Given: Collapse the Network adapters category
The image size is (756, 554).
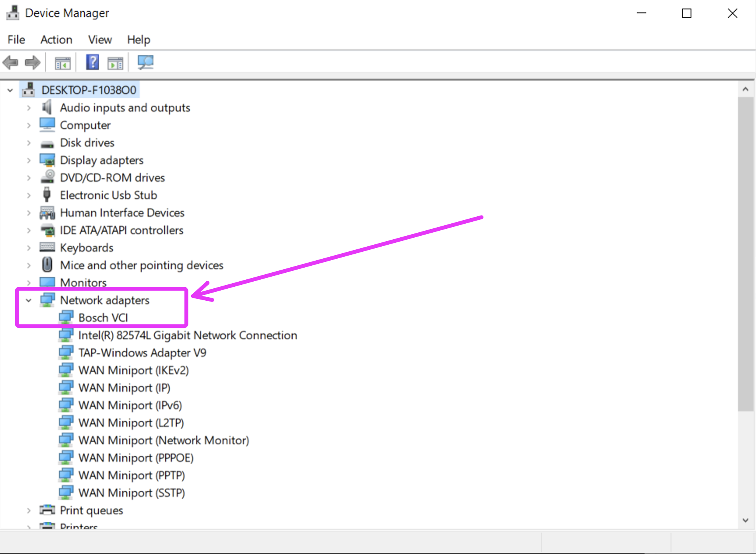Looking at the screenshot, I should [x=29, y=300].
